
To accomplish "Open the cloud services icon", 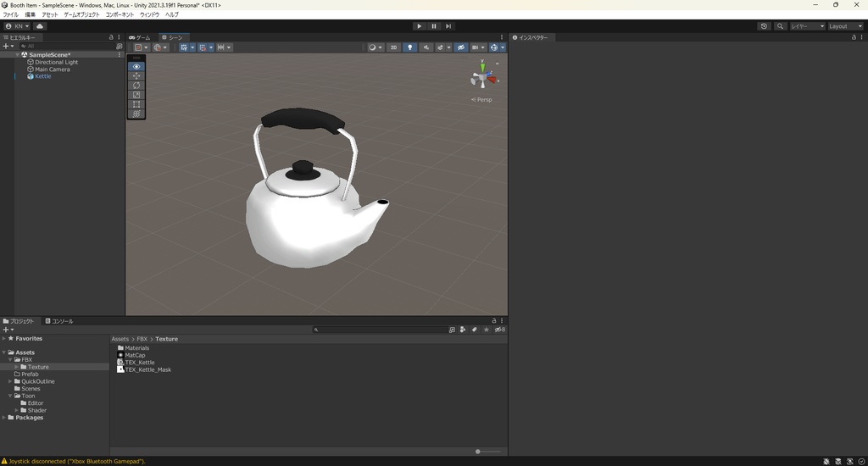I will 40,26.
